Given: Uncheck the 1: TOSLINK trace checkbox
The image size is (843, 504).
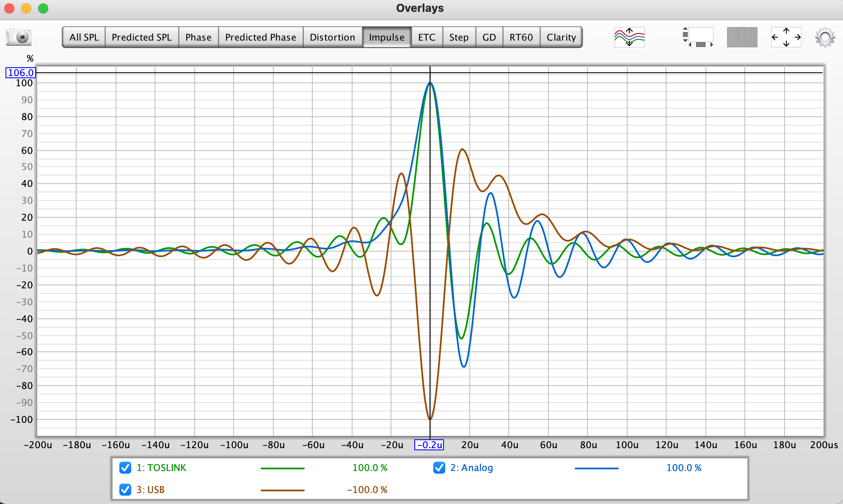Looking at the screenshot, I should point(125,468).
